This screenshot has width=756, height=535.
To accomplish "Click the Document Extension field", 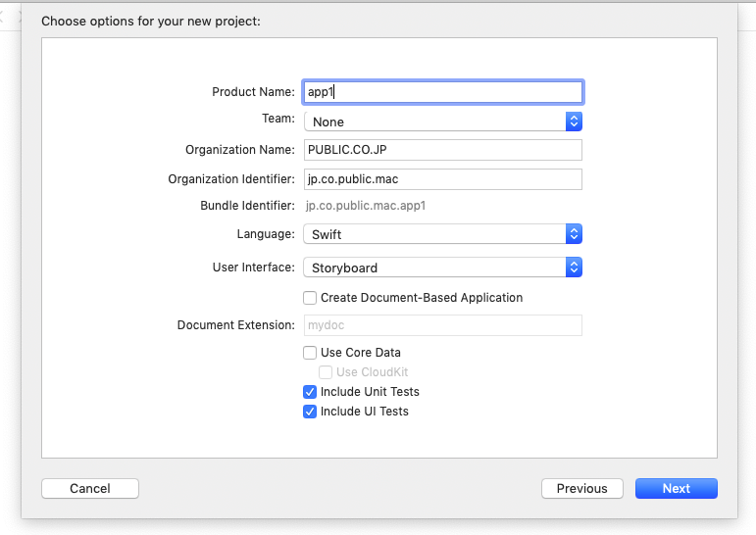I will pyautogui.click(x=442, y=325).
